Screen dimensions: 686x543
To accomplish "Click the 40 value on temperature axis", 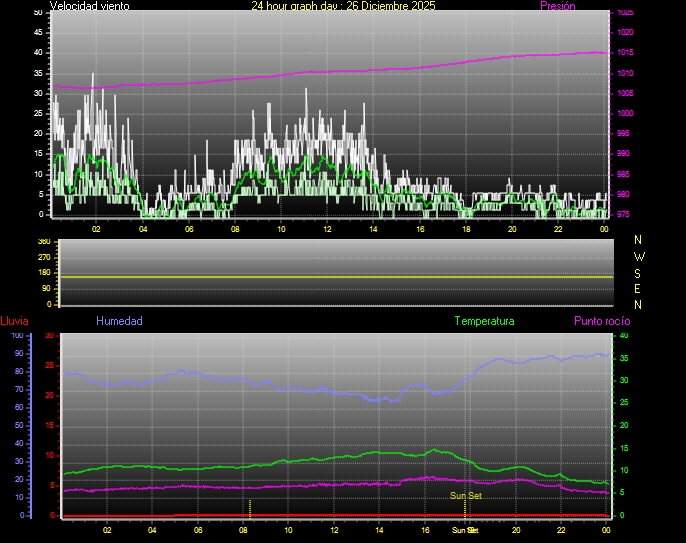I will (624, 335).
